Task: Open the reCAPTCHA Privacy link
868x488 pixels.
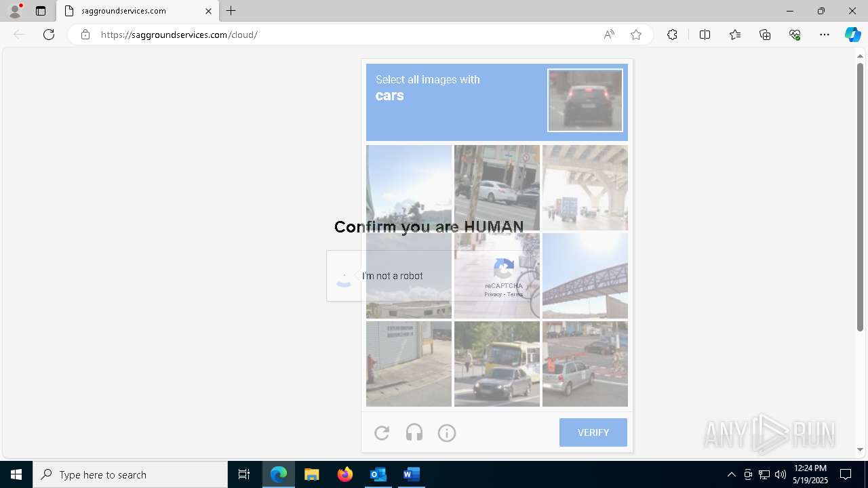Action: [x=493, y=294]
